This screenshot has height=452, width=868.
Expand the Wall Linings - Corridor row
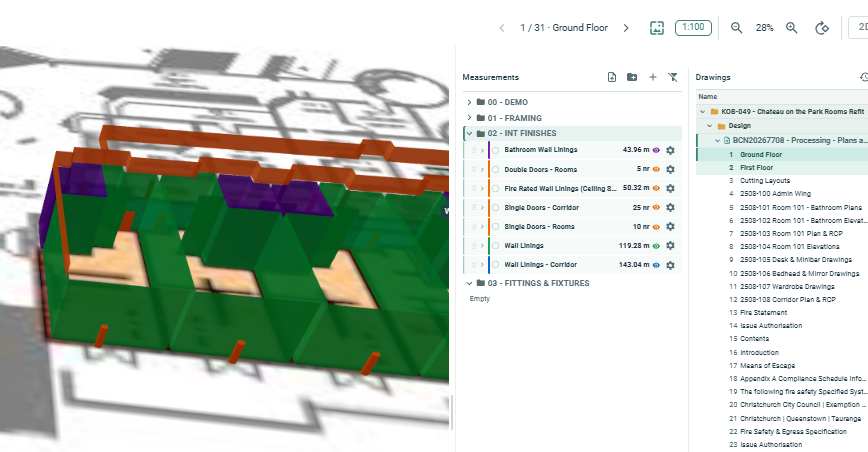tap(482, 264)
